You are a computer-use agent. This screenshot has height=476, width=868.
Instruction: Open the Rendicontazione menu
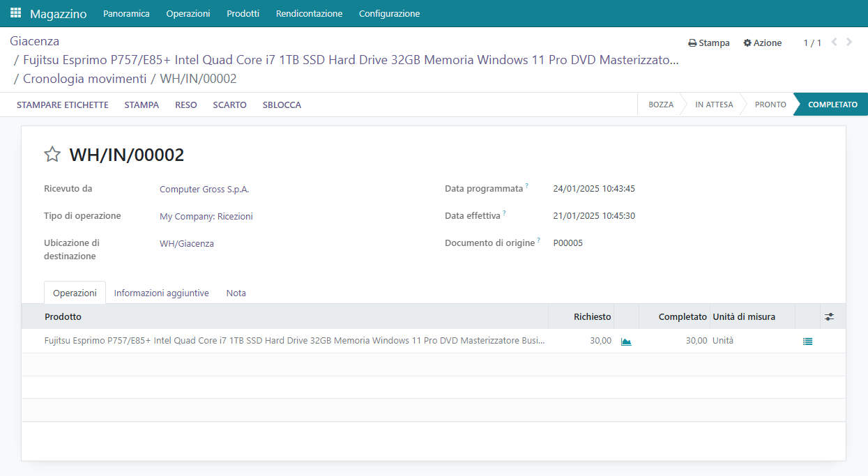(310, 13)
